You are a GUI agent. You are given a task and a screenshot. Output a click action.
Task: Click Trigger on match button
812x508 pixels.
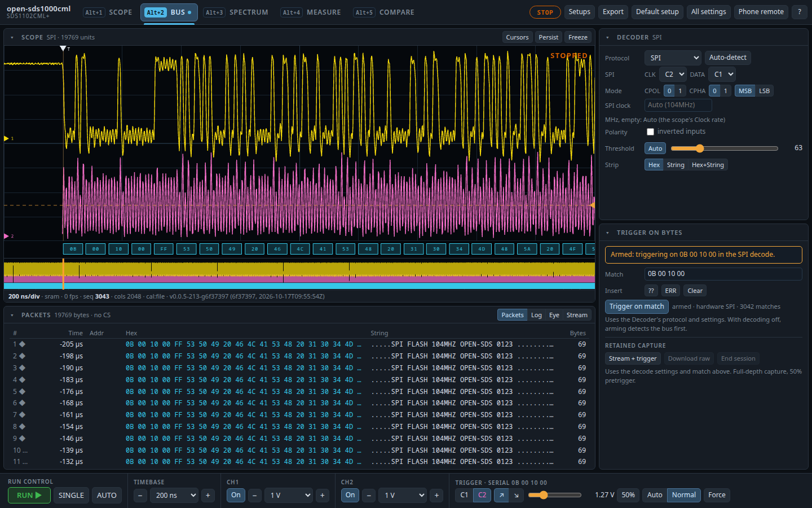point(637,306)
